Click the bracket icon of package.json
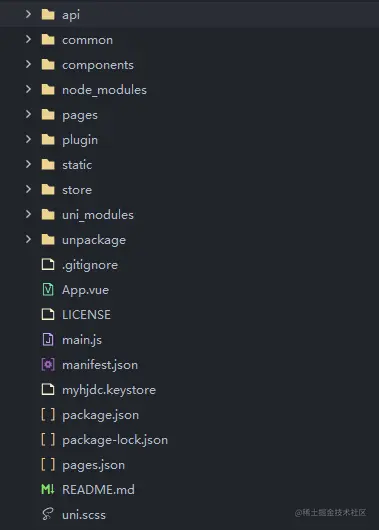The width and height of the screenshot is (379, 530). (x=48, y=415)
